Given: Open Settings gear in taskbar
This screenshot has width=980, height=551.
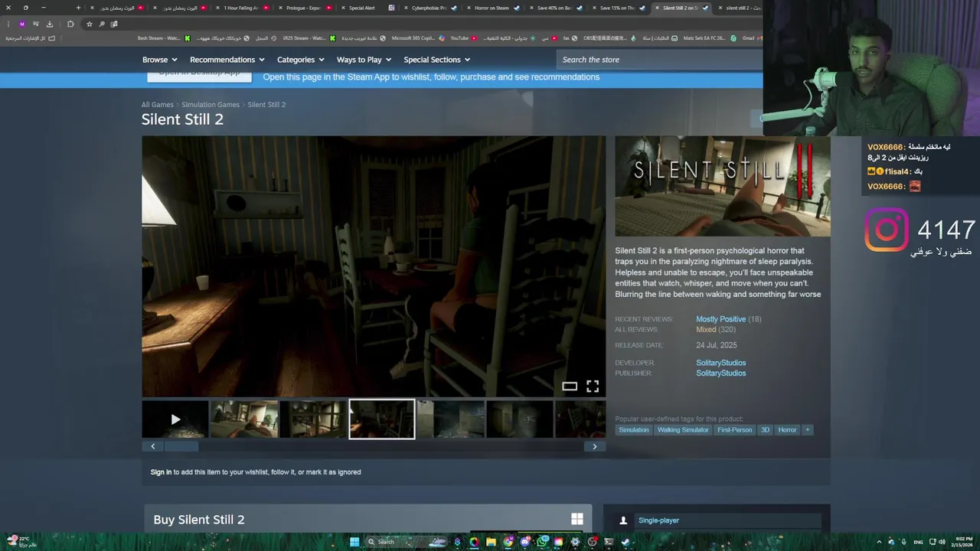Looking at the screenshot, I should (x=576, y=542).
